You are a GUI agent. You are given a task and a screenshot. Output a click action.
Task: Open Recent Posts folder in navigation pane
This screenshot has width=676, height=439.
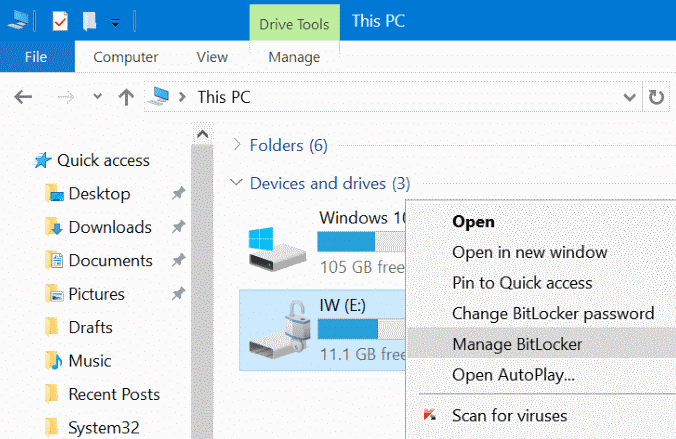(114, 394)
